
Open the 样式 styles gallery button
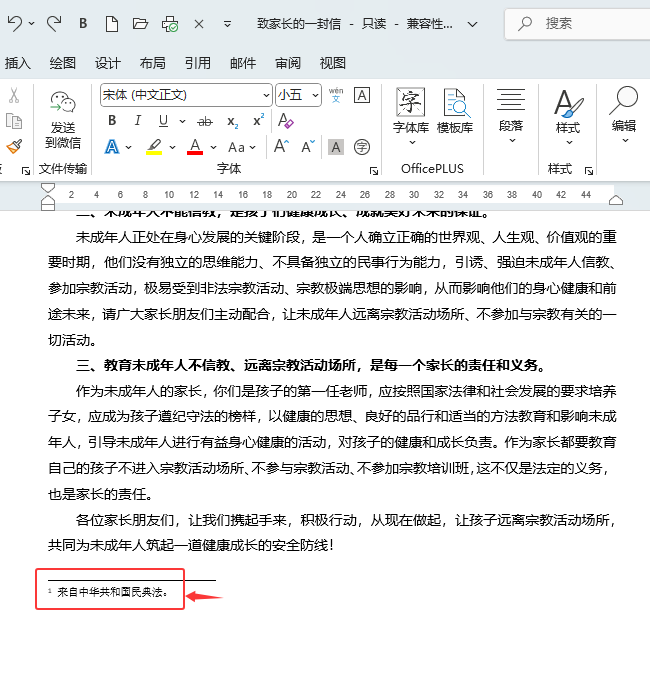[568, 117]
